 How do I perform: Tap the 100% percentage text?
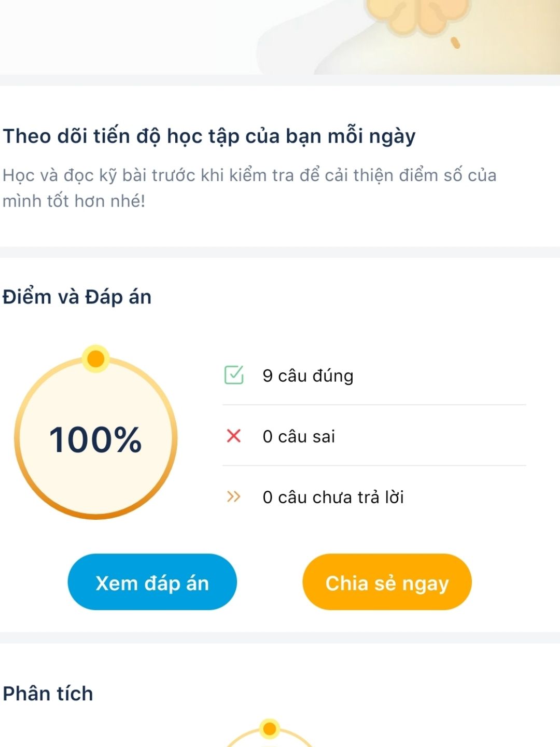[x=95, y=440]
